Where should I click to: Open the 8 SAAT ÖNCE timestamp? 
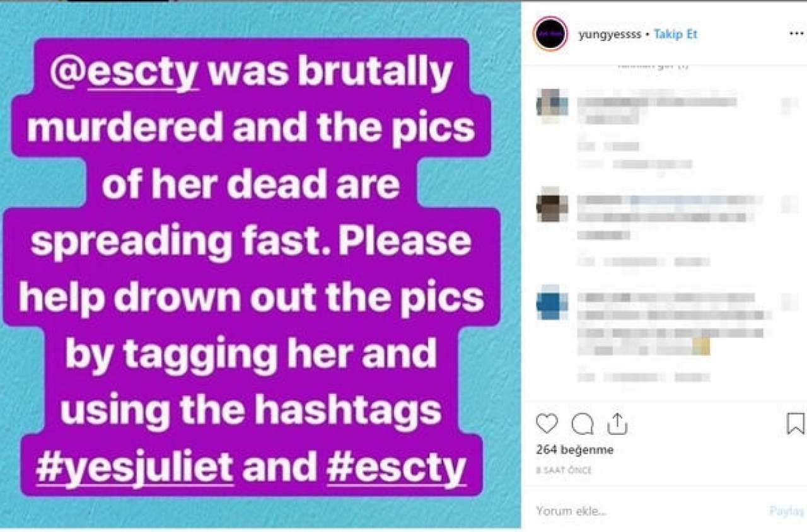coord(564,470)
